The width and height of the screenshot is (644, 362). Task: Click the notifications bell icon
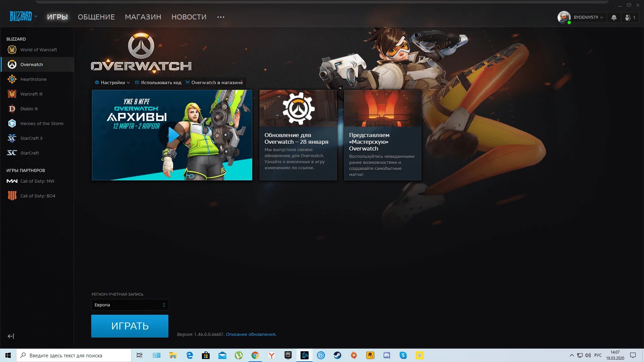tap(614, 17)
